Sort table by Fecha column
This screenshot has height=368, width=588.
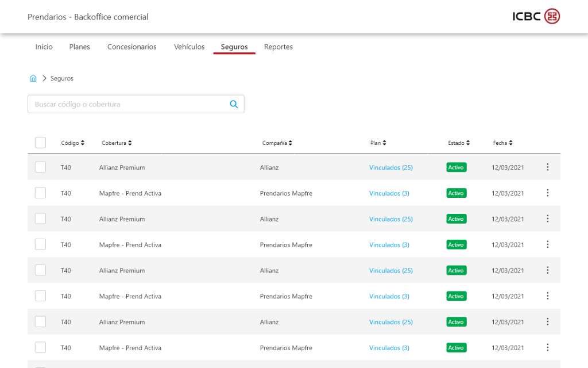point(502,143)
